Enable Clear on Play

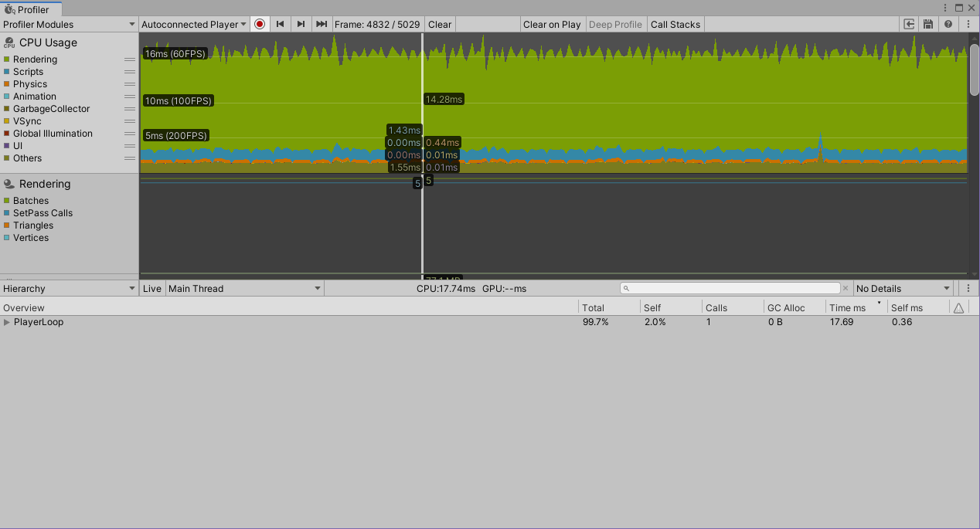pos(552,24)
